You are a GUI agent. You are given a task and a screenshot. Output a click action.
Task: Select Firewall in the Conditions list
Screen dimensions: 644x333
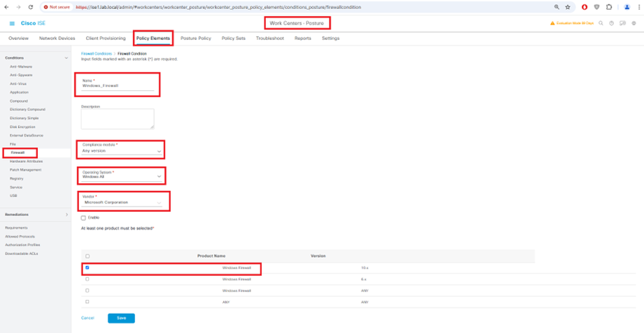click(17, 153)
